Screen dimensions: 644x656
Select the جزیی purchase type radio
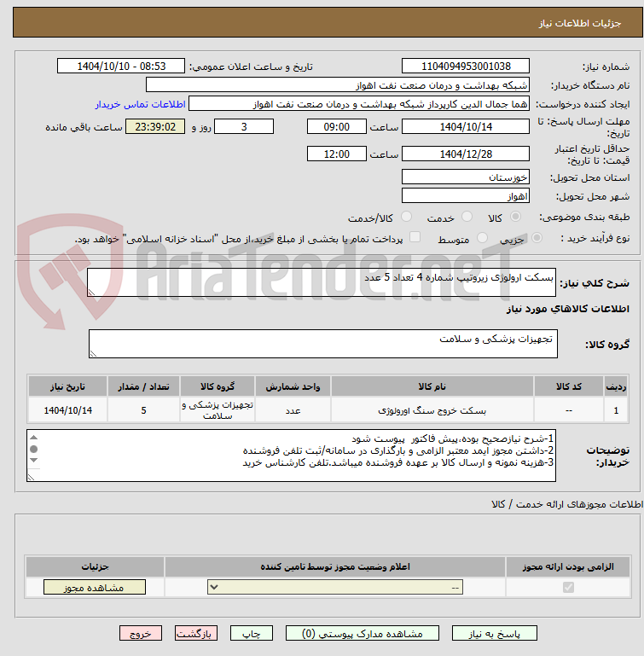click(x=537, y=238)
